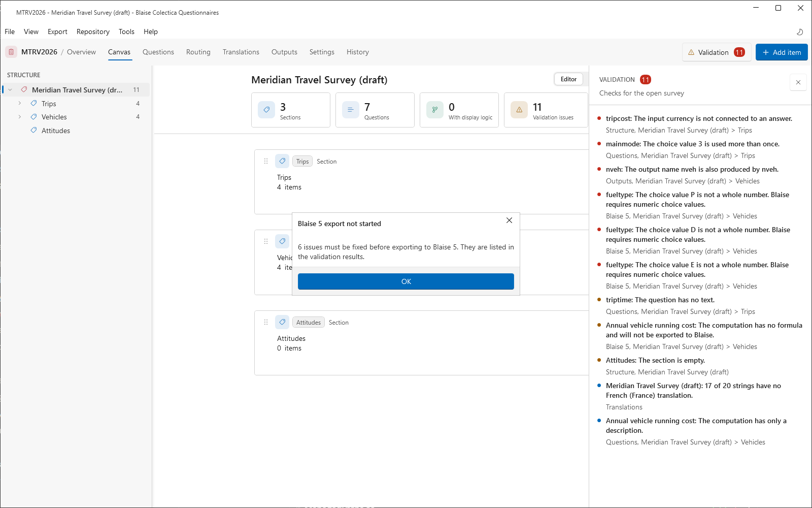The width and height of the screenshot is (812, 508).
Task: Open the File menu
Action: point(10,31)
